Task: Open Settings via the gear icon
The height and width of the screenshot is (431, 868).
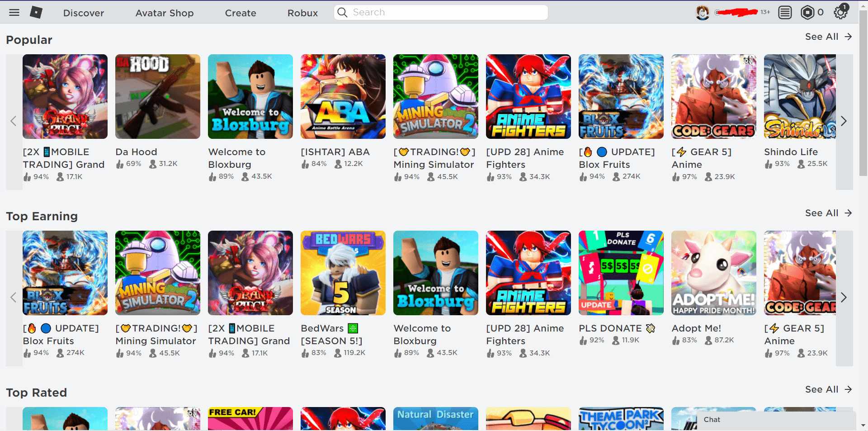Action: click(840, 12)
